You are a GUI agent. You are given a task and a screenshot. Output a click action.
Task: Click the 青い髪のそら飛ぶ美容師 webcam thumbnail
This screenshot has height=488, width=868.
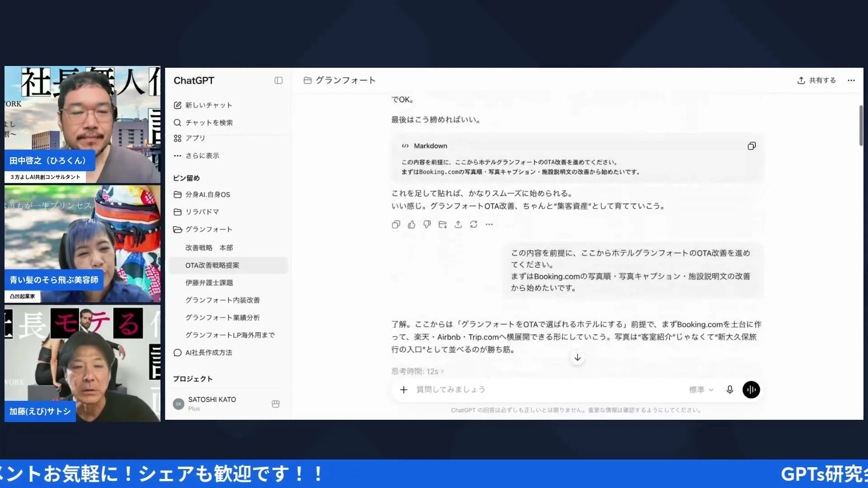click(x=82, y=244)
